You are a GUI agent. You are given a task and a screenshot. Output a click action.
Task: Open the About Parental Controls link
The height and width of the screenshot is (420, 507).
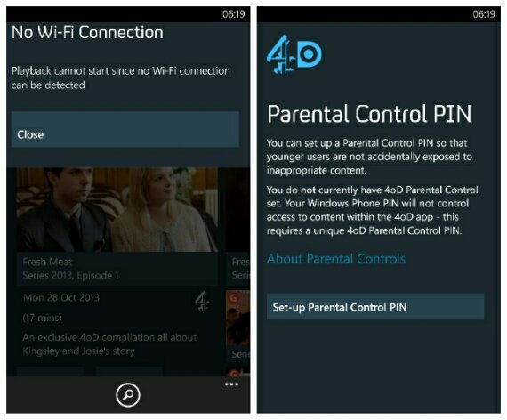pyautogui.click(x=336, y=259)
